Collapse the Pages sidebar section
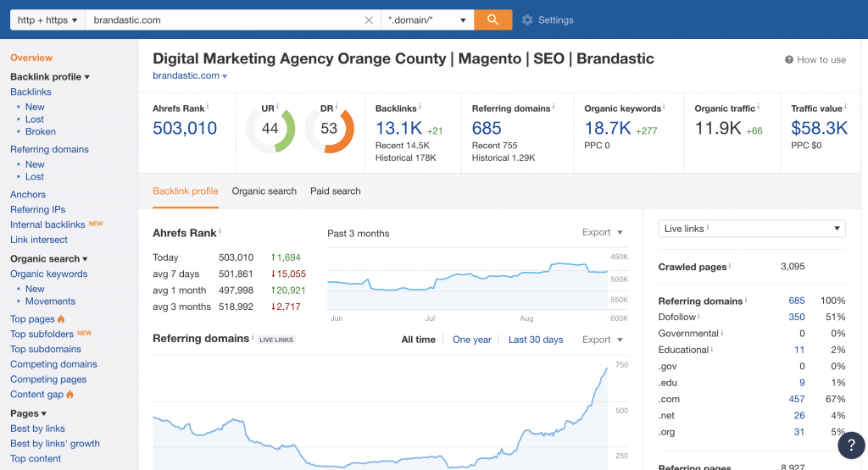Viewport: 868px width, 470px height. click(x=28, y=413)
